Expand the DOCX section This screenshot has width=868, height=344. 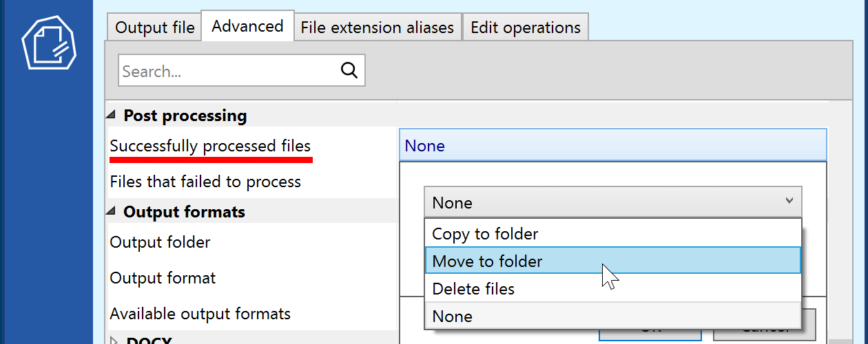click(114, 340)
